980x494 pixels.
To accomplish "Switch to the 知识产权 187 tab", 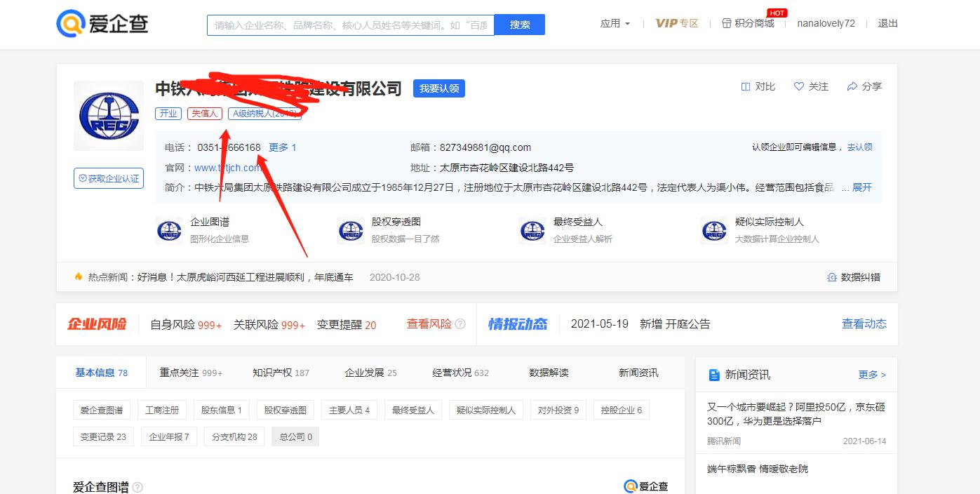I will 281,373.
